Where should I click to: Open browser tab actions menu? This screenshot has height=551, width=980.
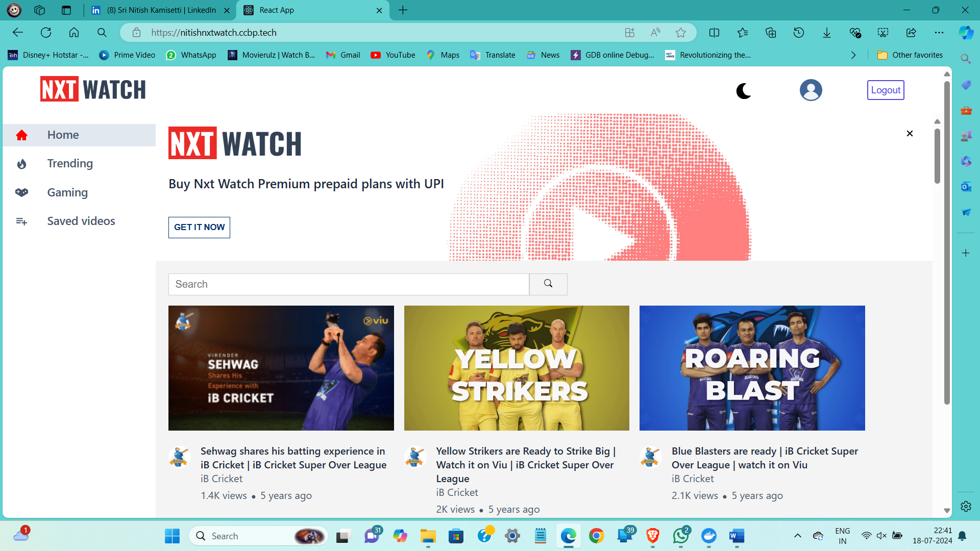(x=66, y=10)
